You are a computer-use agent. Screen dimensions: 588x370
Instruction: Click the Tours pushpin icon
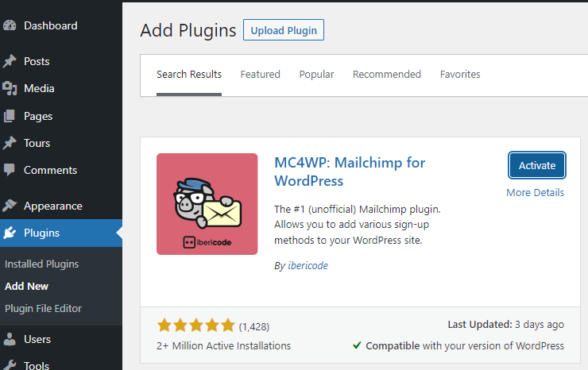click(x=10, y=143)
